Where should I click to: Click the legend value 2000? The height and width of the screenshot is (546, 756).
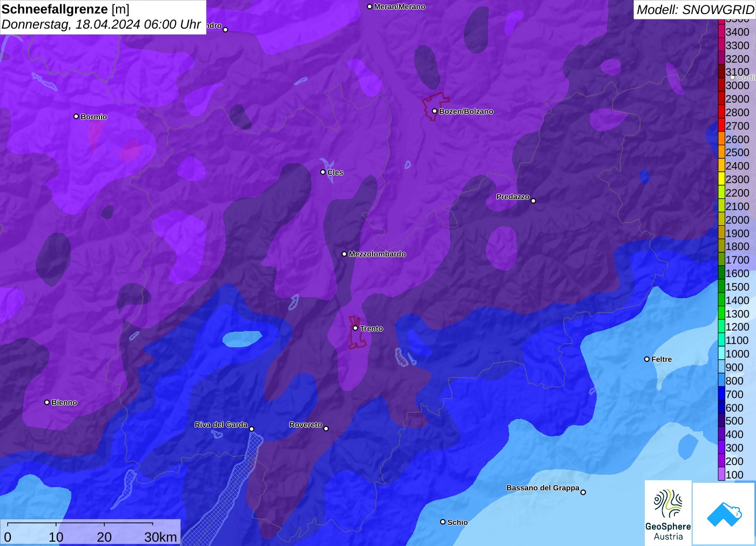pyautogui.click(x=737, y=220)
